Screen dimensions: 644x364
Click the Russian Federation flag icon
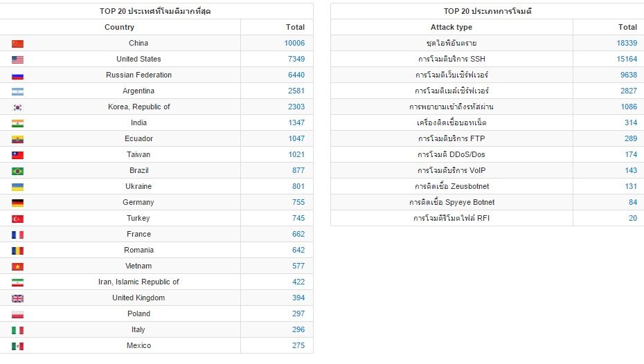pos(18,76)
